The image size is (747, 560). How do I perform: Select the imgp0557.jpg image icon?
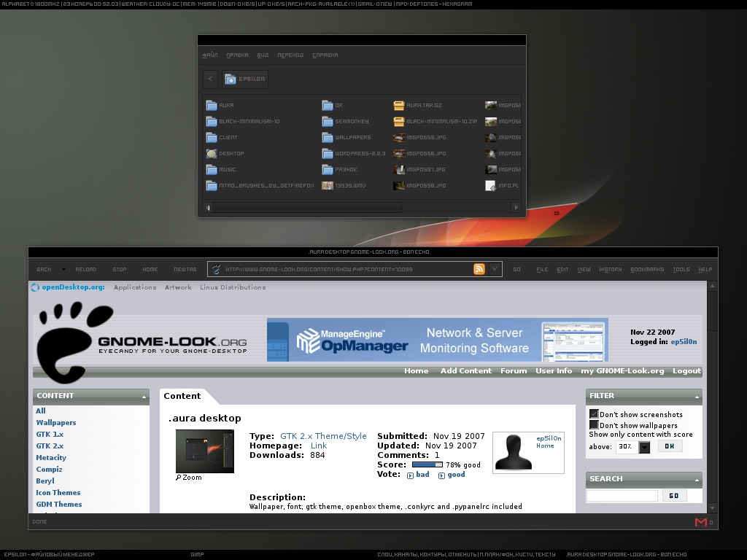(399, 169)
